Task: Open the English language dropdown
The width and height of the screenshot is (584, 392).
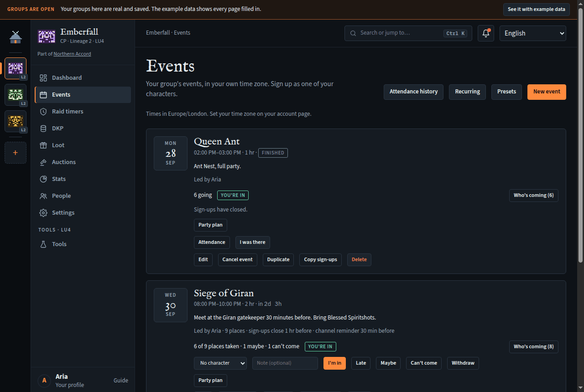Action: 533,33
